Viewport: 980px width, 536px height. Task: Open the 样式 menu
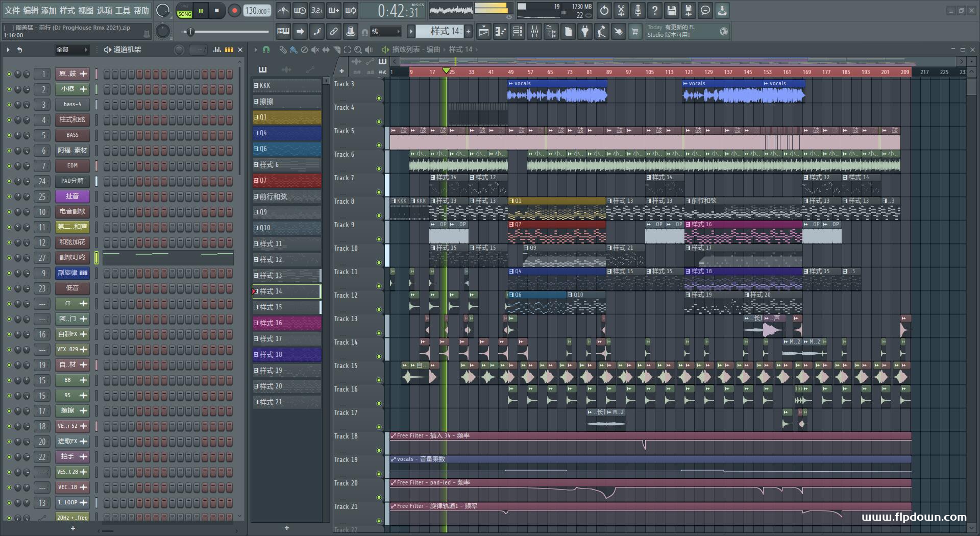tap(67, 10)
